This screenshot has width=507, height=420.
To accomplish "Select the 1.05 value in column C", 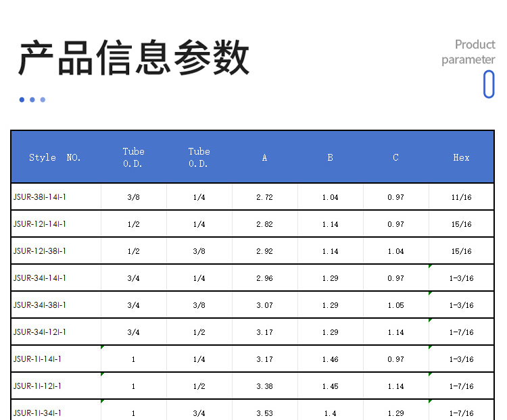I will coord(395,305).
